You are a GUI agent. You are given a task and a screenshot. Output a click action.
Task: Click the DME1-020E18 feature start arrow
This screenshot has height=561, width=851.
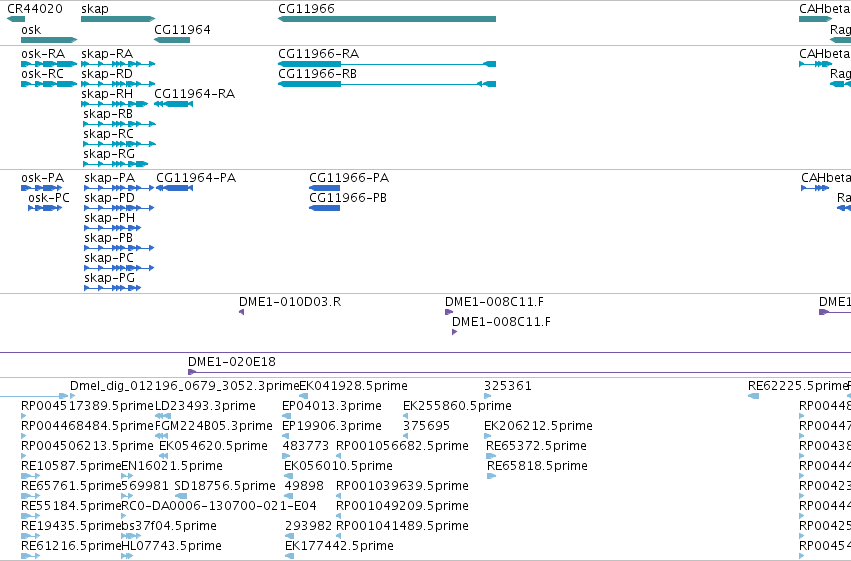(x=192, y=372)
